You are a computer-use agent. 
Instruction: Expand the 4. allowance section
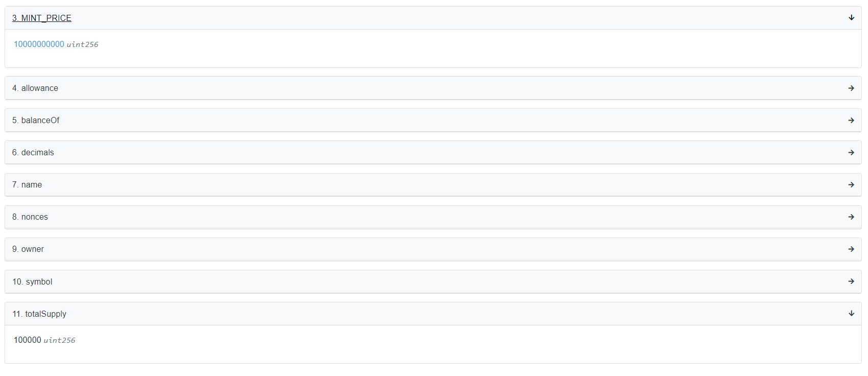click(x=35, y=88)
